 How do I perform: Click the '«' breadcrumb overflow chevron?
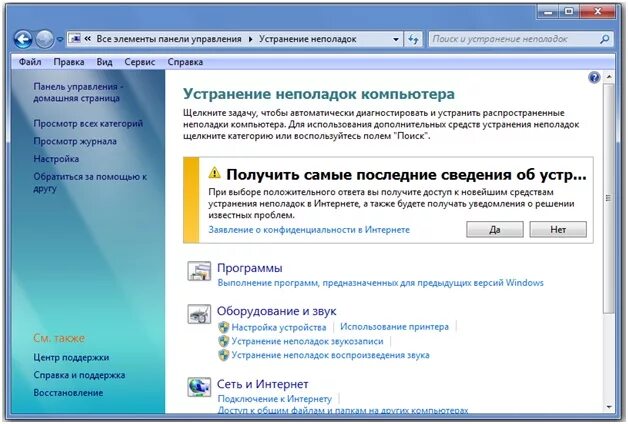(88, 39)
